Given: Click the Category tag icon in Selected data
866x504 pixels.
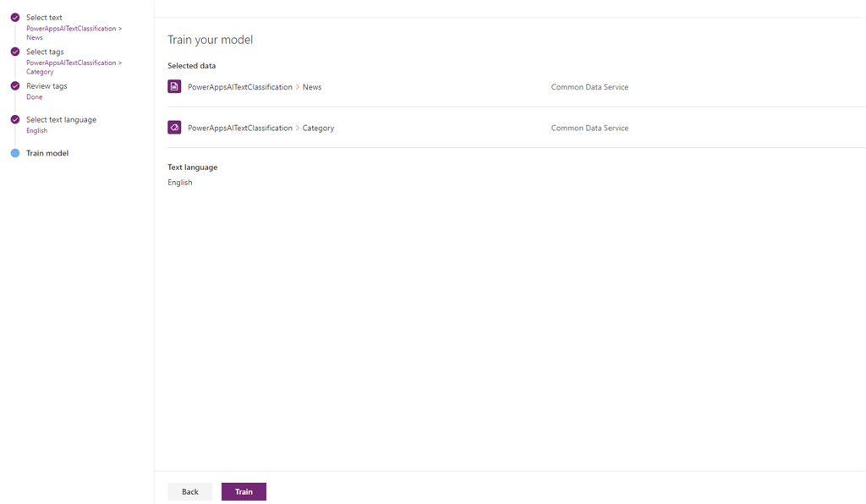Looking at the screenshot, I should pyautogui.click(x=174, y=127).
